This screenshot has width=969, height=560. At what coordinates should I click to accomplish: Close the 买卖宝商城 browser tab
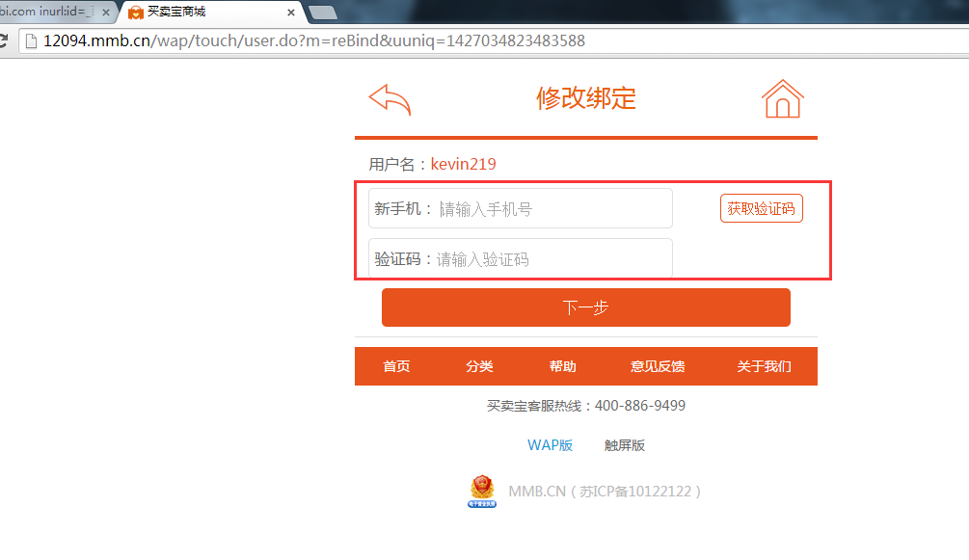pyautogui.click(x=291, y=13)
